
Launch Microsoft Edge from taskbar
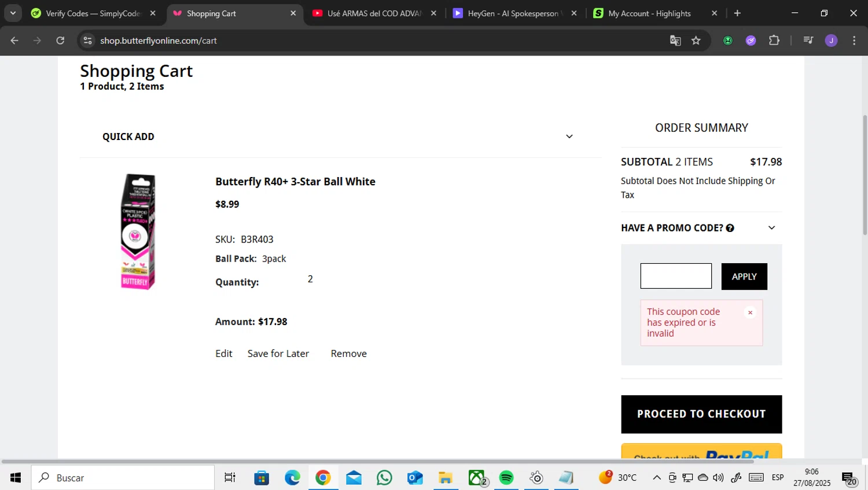pyautogui.click(x=292, y=478)
